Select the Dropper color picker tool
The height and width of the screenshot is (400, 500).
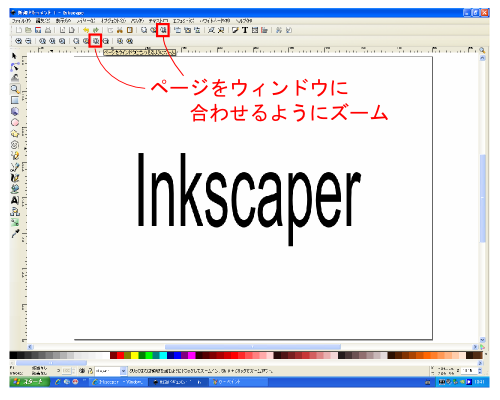14,233
